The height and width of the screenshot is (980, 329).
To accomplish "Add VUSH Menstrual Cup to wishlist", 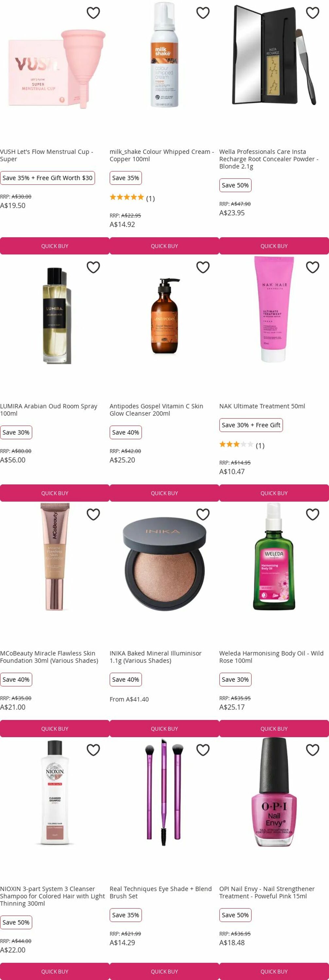I will click(93, 13).
